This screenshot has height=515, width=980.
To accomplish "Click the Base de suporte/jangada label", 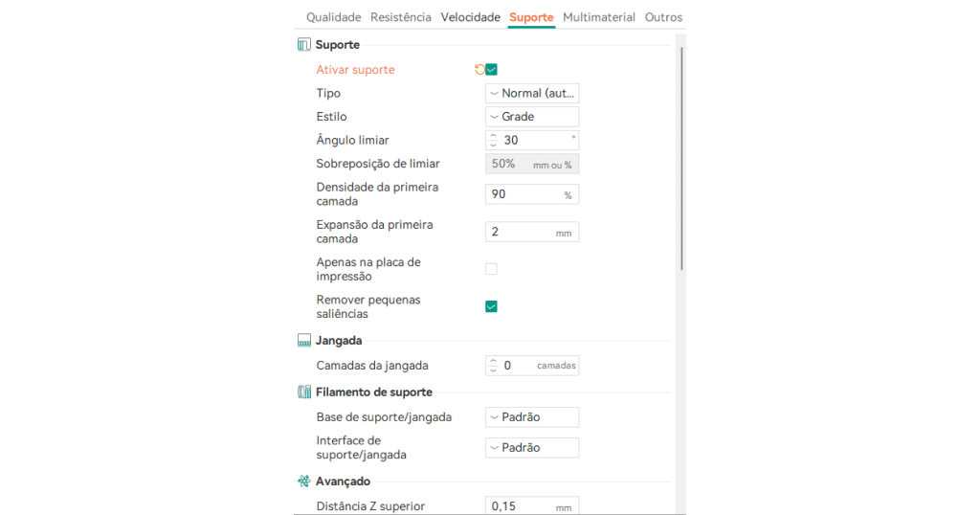I will tap(384, 416).
